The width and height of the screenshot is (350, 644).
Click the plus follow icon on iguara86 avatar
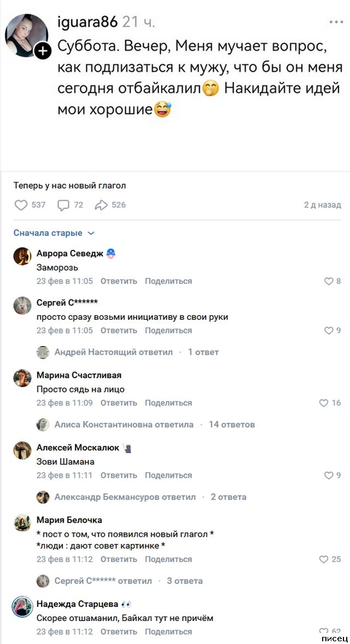(x=43, y=51)
